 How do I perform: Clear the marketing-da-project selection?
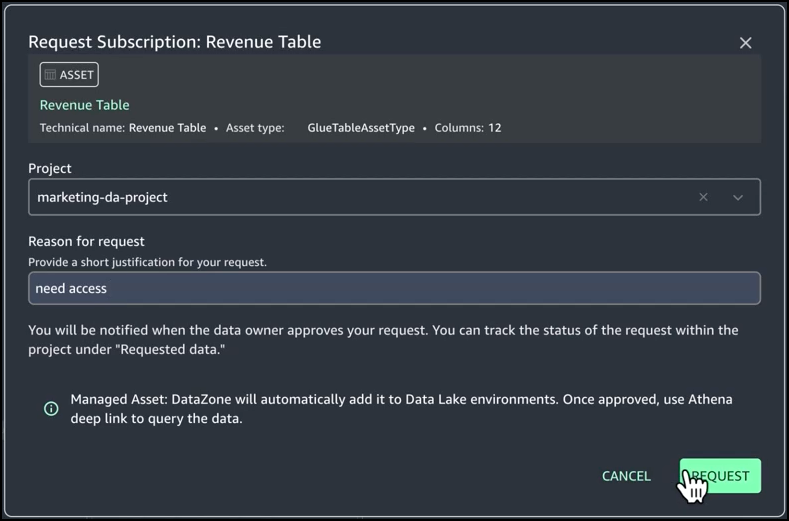point(703,197)
